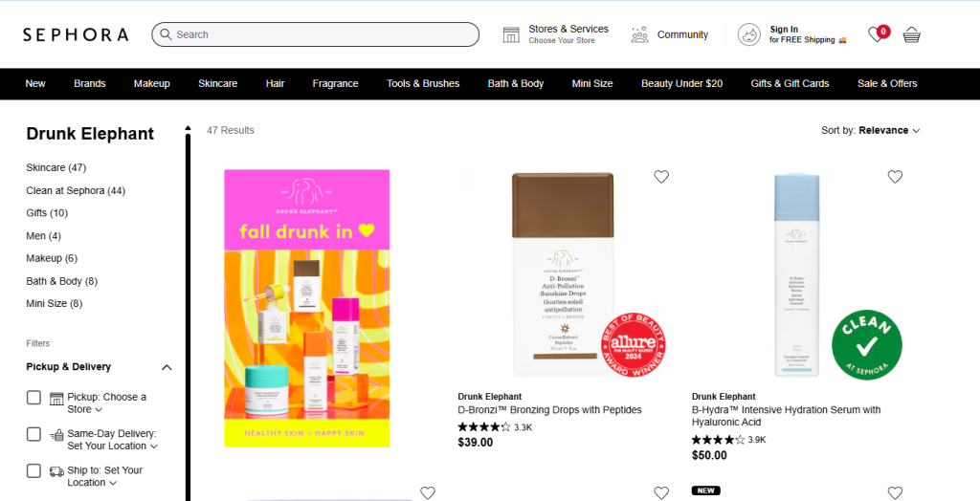Filter by Skincare (47) category
This screenshot has height=501, width=980.
56,167
